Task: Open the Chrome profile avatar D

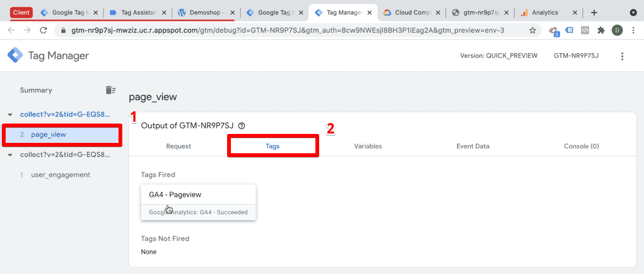Action: click(617, 30)
